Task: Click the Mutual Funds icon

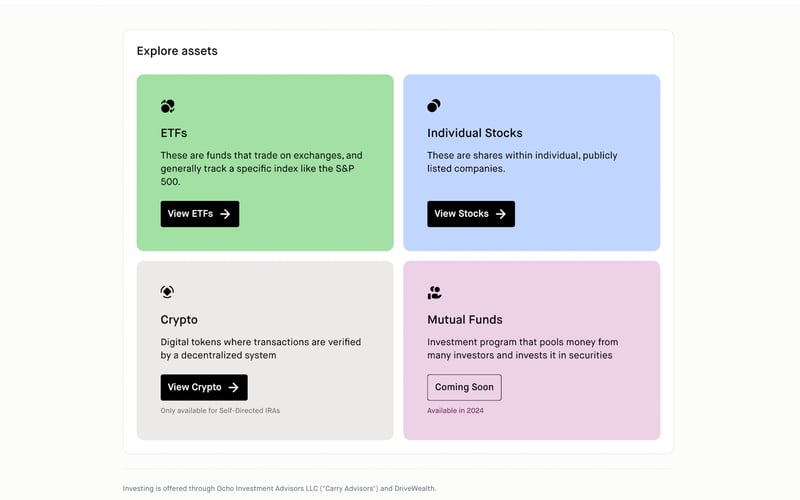Action: point(434,293)
